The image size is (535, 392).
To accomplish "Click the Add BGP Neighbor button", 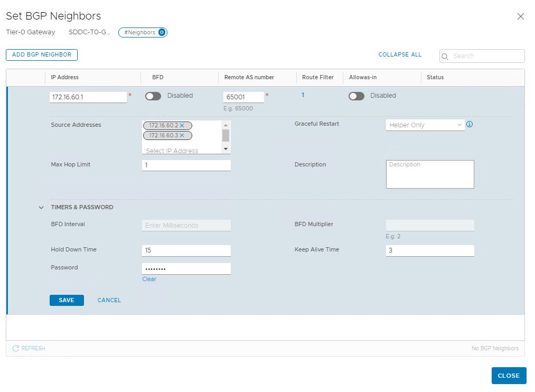I will pos(42,54).
